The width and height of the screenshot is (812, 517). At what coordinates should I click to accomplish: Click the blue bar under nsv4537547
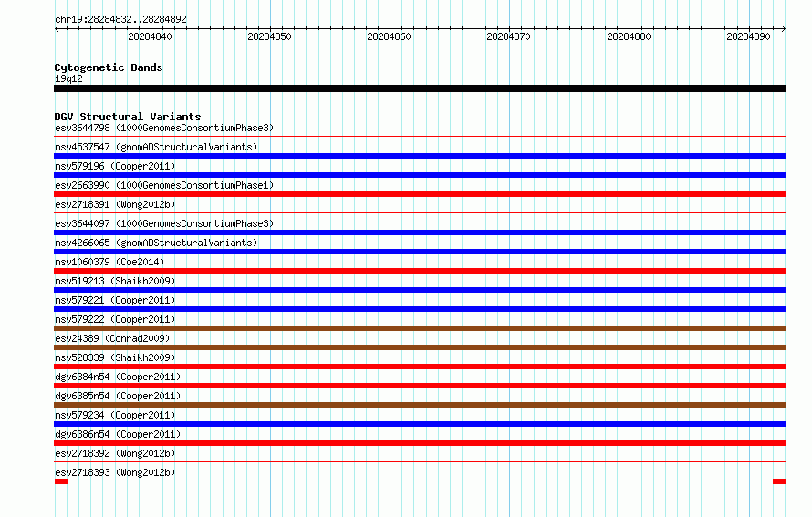(420, 156)
